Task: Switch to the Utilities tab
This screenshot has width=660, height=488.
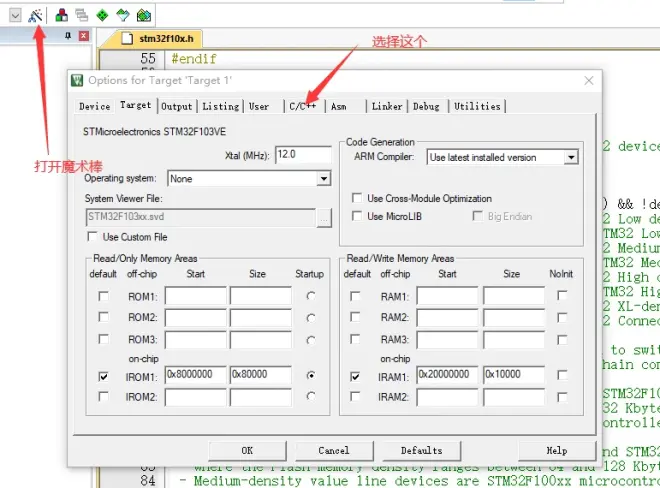Action: pyautogui.click(x=477, y=107)
